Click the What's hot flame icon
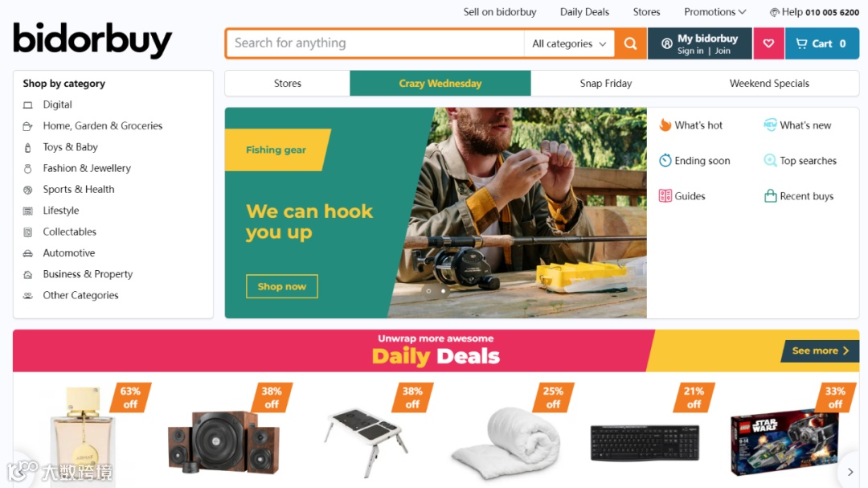 tap(665, 125)
